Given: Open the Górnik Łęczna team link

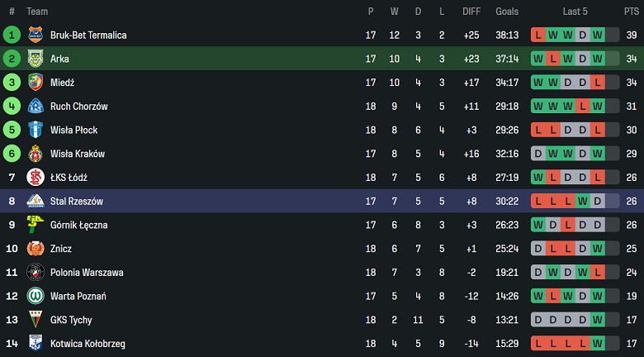Looking at the screenshot, I should coord(78,225).
